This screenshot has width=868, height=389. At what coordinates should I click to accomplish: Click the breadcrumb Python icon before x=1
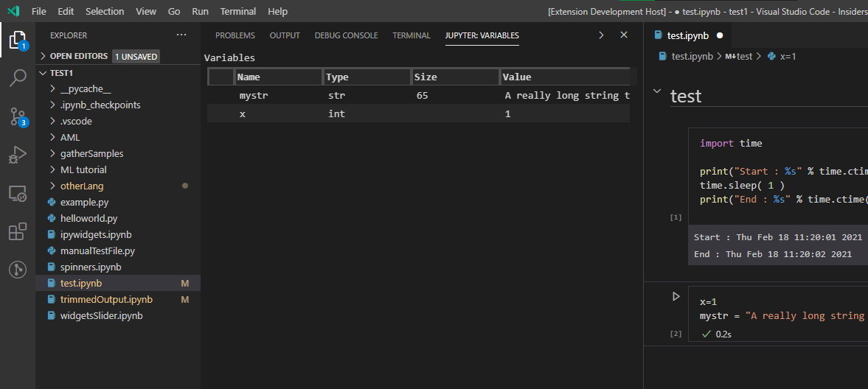point(771,56)
